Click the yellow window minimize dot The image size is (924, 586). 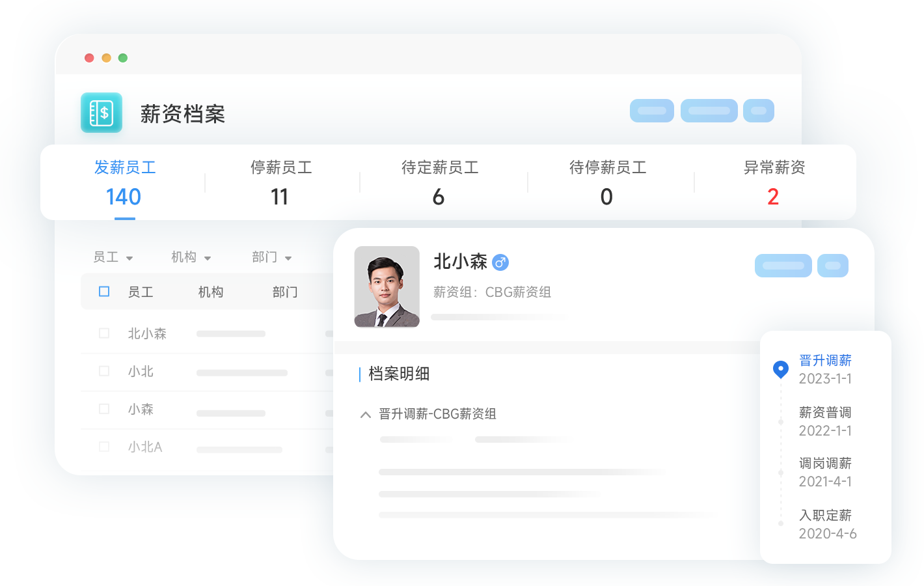pos(106,58)
